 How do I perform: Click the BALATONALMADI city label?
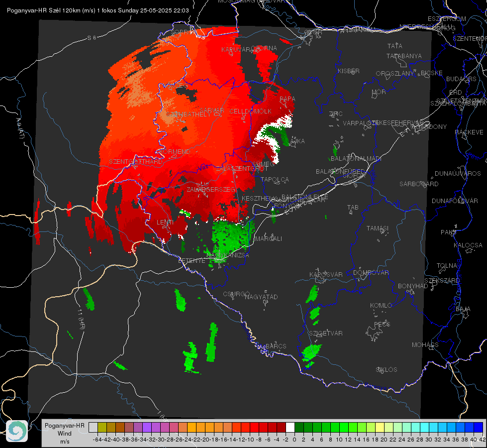[x=356, y=159]
